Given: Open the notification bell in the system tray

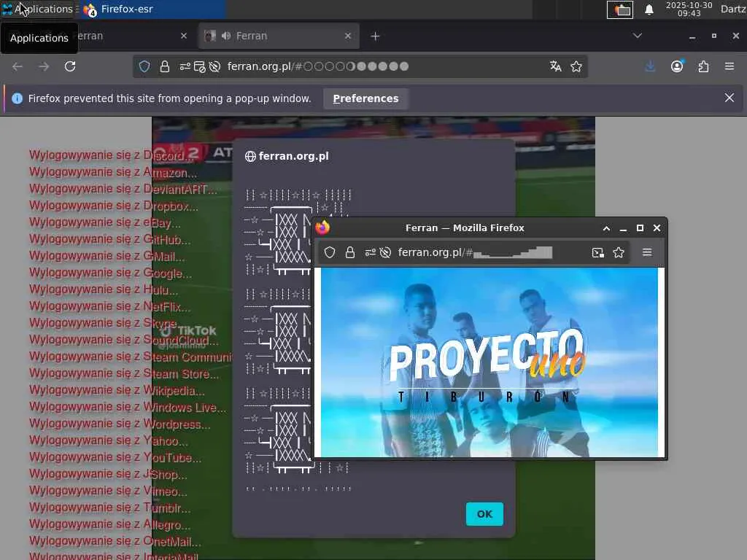Looking at the screenshot, I should click(x=649, y=9).
